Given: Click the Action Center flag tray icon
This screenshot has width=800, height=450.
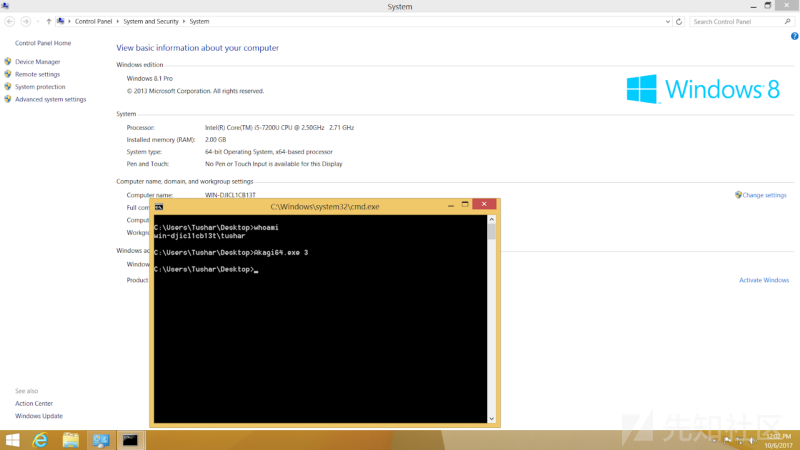Looking at the screenshot, I should tap(728, 440).
